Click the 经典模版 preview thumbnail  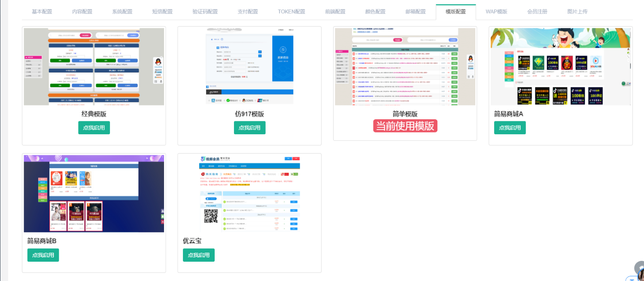pos(94,66)
